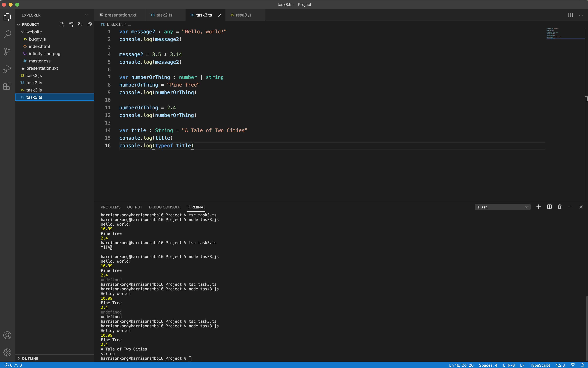Open the zsh terminal selector dropdown
The image size is (588, 368).
pos(502,207)
